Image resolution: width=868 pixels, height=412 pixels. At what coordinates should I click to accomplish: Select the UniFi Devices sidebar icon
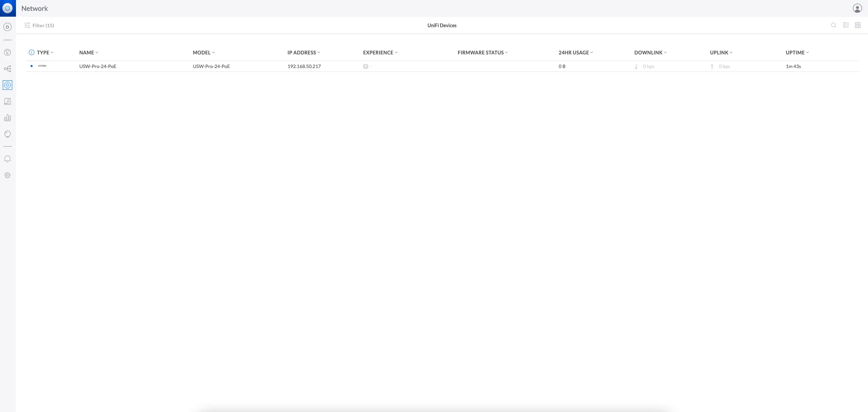[x=7, y=85]
